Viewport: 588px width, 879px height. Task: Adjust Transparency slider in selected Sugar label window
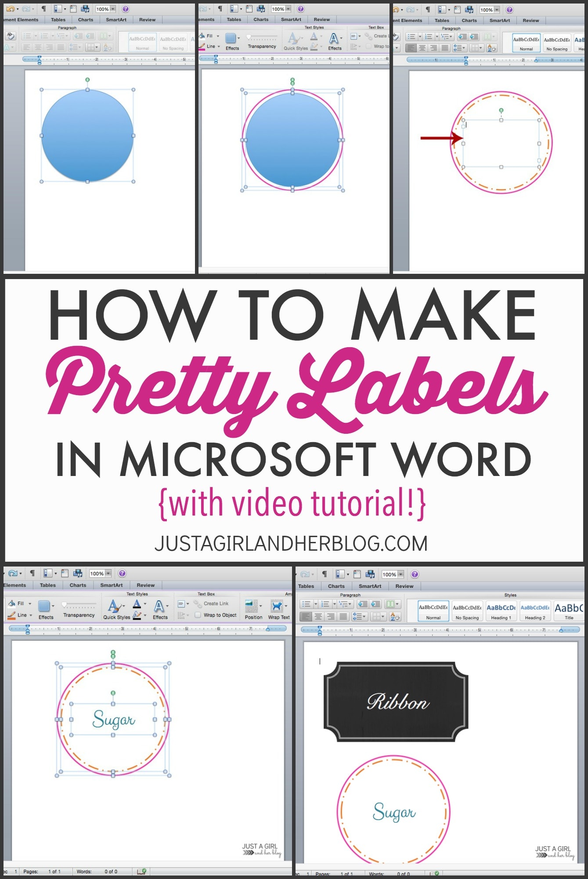(79, 605)
